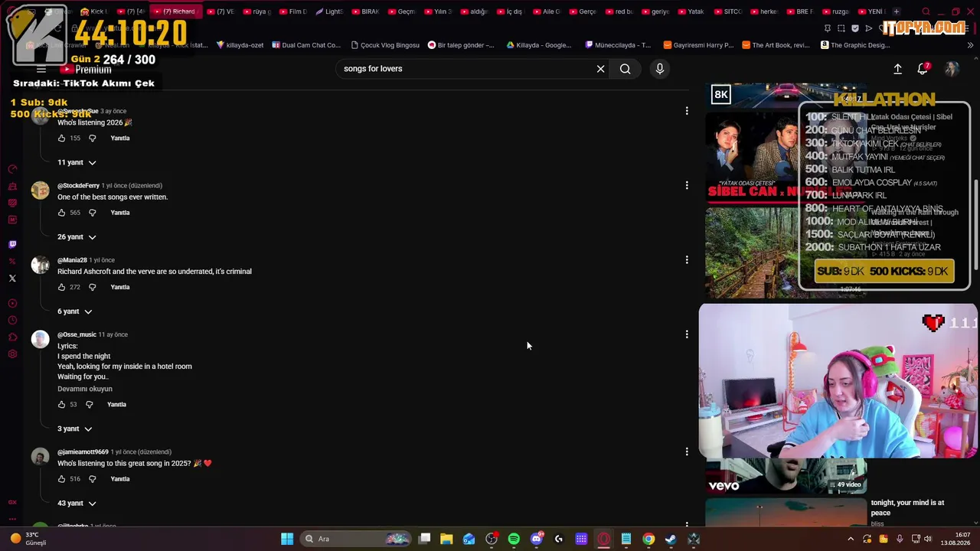Open Twitch in the Opera GX sidebar
Image resolution: width=980 pixels, height=551 pixels.
click(12, 244)
